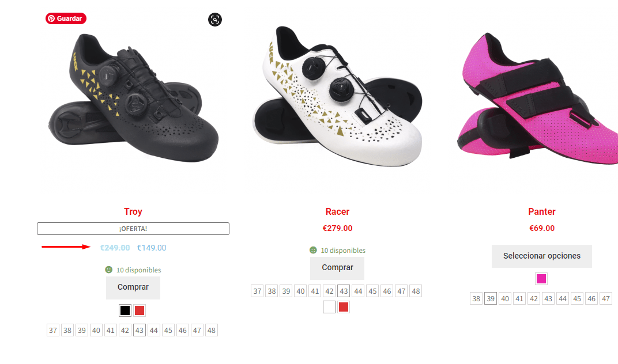This screenshot has width=618, height=364.
Task: Select the pink color swatch for Panter
Action: pos(541,279)
